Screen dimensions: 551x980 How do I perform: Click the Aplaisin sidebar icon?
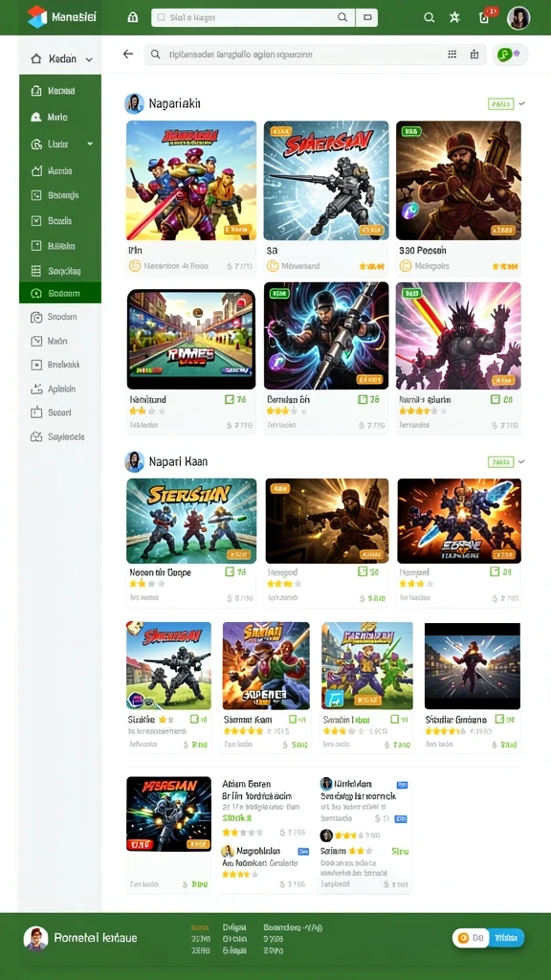[36, 389]
